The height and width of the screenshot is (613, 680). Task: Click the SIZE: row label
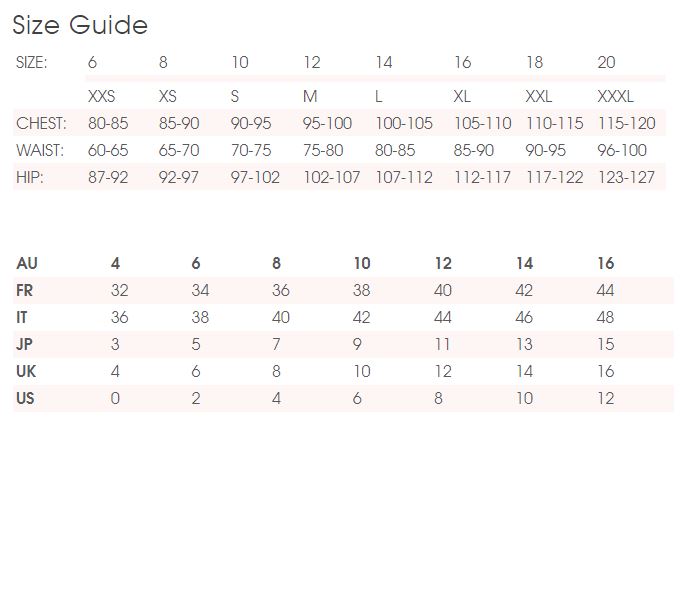(x=32, y=62)
